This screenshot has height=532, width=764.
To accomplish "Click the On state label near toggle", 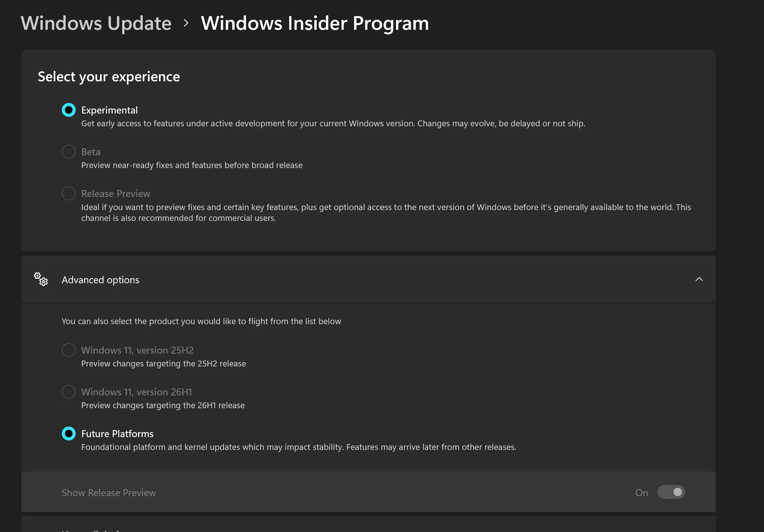I will click(642, 493).
